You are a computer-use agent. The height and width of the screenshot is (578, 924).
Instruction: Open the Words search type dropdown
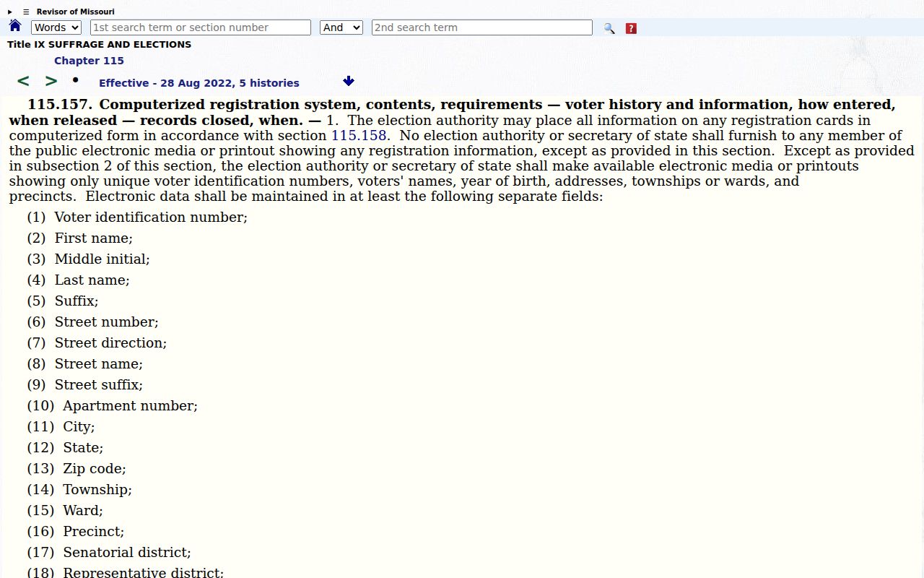click(56, 27)
